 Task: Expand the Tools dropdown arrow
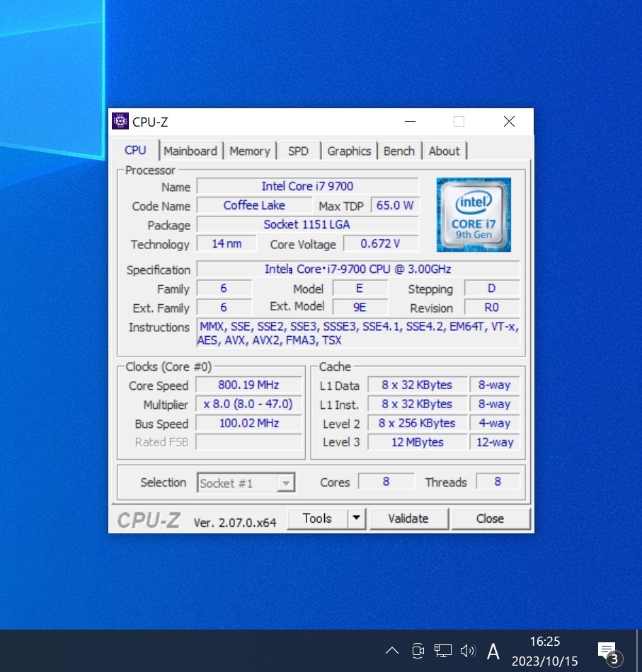point(356,519)
